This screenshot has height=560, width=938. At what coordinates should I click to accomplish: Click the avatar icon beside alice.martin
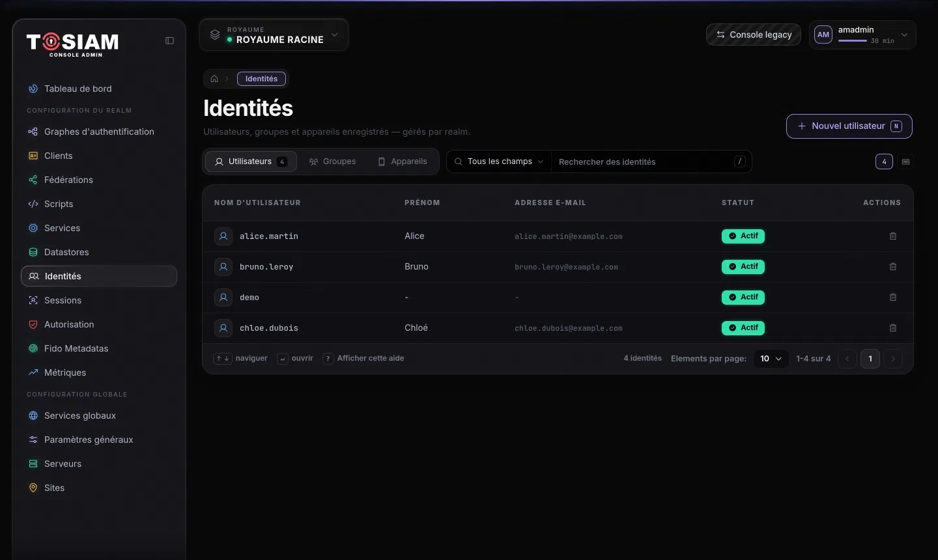[x=223, y=236]
